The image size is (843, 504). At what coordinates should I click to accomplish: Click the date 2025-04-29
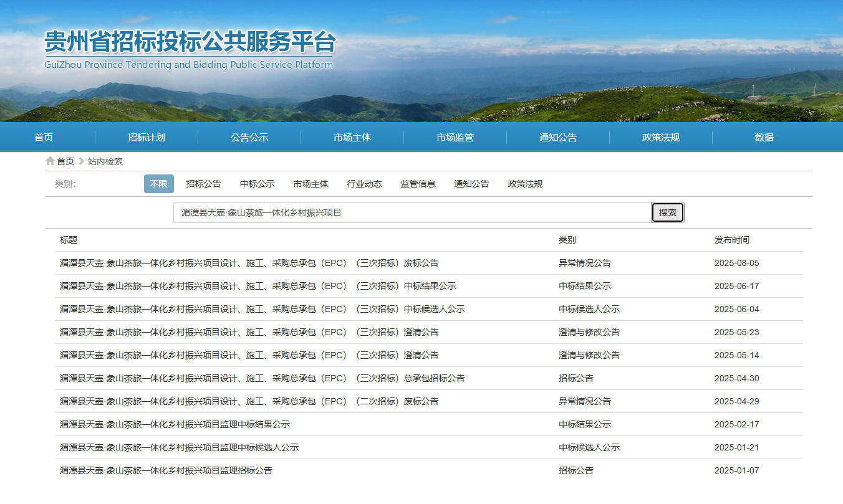pyautogui.click(x=737, y=401)
